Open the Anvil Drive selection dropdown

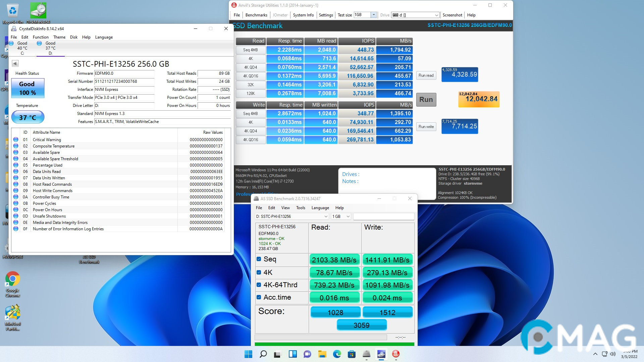(436, 15)
